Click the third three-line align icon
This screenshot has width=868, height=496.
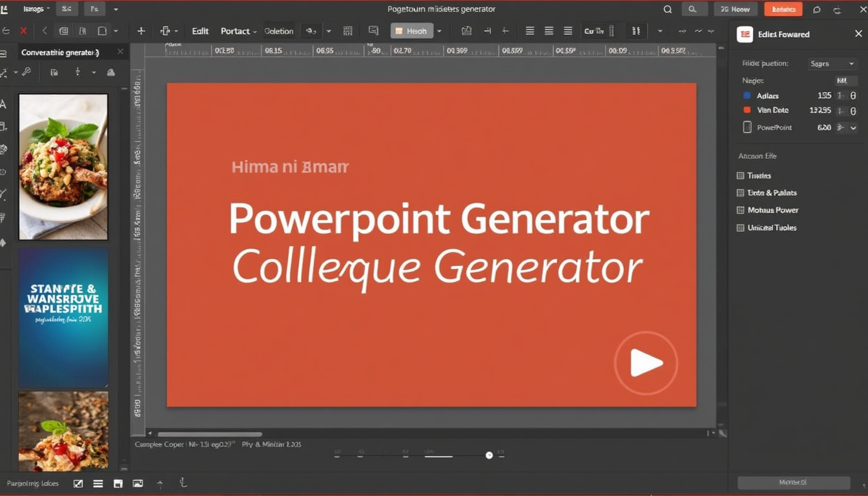(568, 31)
